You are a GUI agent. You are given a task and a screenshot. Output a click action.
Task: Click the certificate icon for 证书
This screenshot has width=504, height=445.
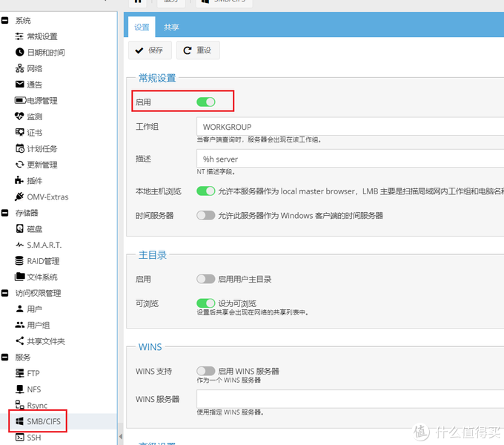tap(19, 132)
